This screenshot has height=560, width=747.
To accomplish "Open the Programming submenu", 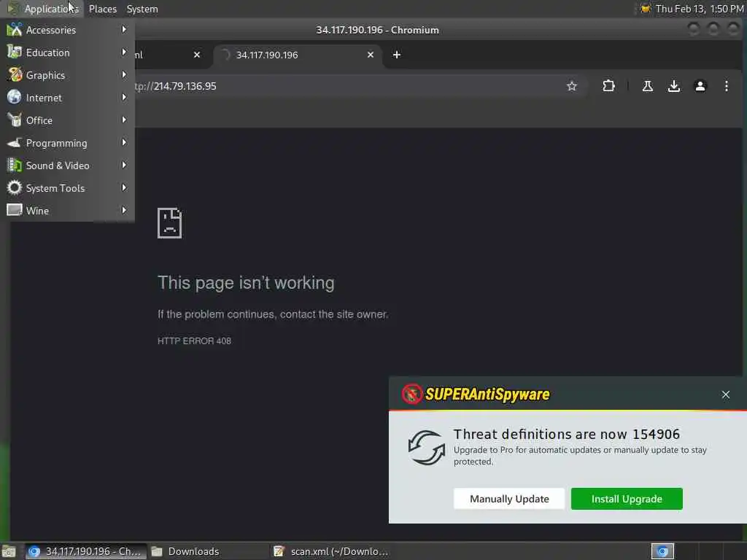I will pos(67,143).
